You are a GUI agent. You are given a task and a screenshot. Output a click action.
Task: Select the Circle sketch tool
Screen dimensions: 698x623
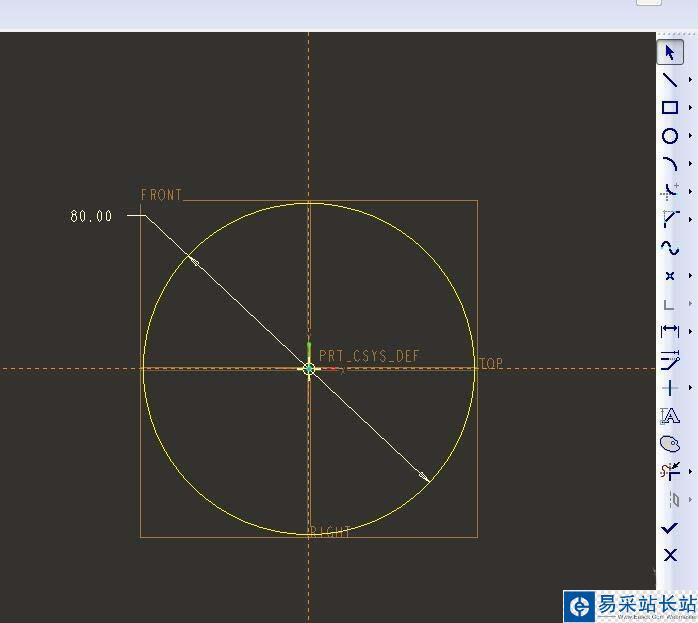670,136
